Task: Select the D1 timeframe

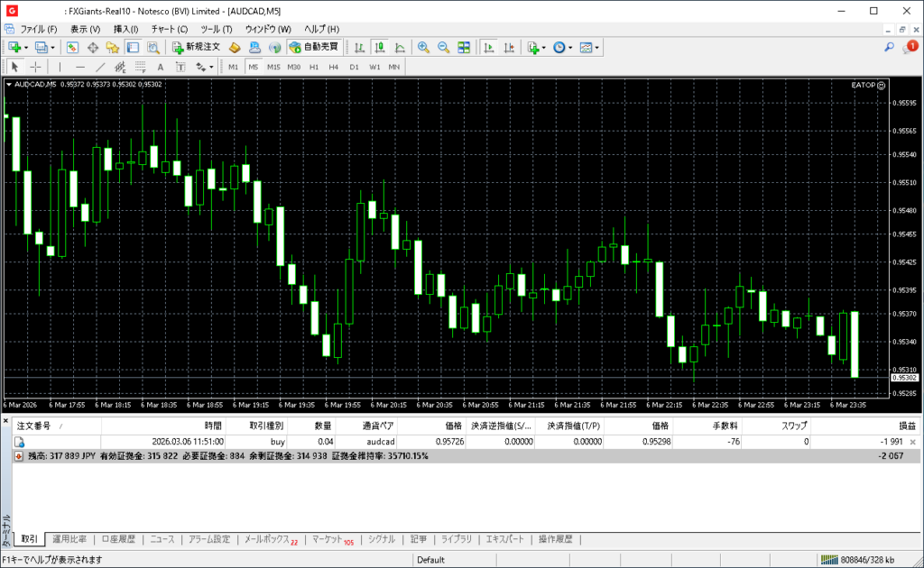Action: pyautogui.click(x=354, y=67)
